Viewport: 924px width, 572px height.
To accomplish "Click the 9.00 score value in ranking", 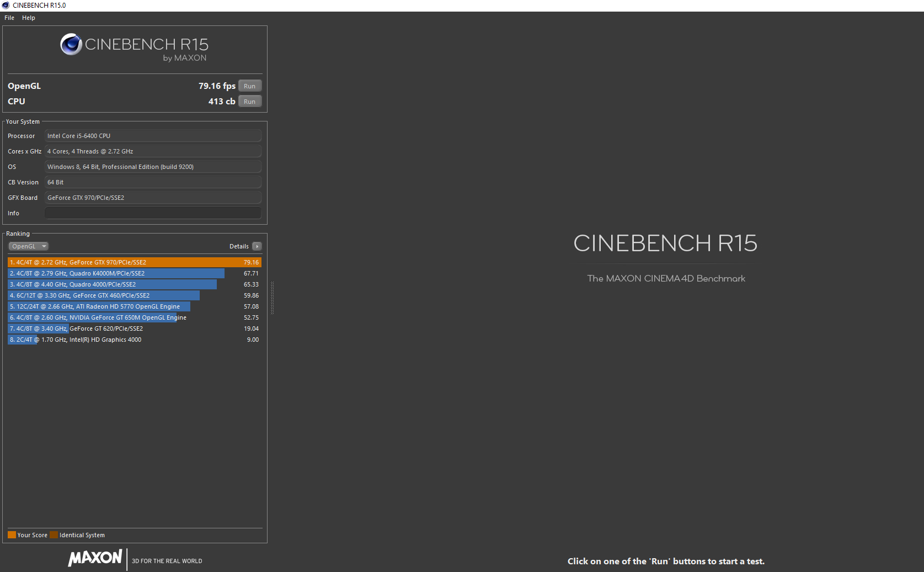I will click(x=253, y=340).
